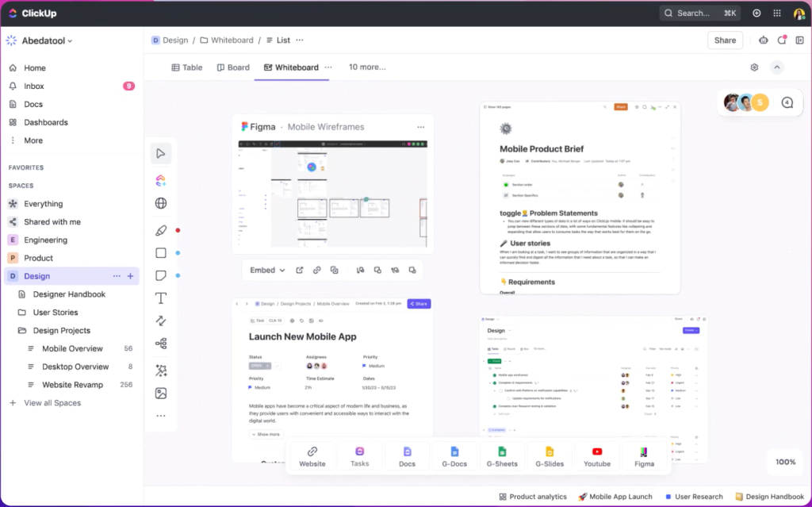
Task: Open the whiteboard settings gear
Action: pyautogui.click(x=755, y=67)
